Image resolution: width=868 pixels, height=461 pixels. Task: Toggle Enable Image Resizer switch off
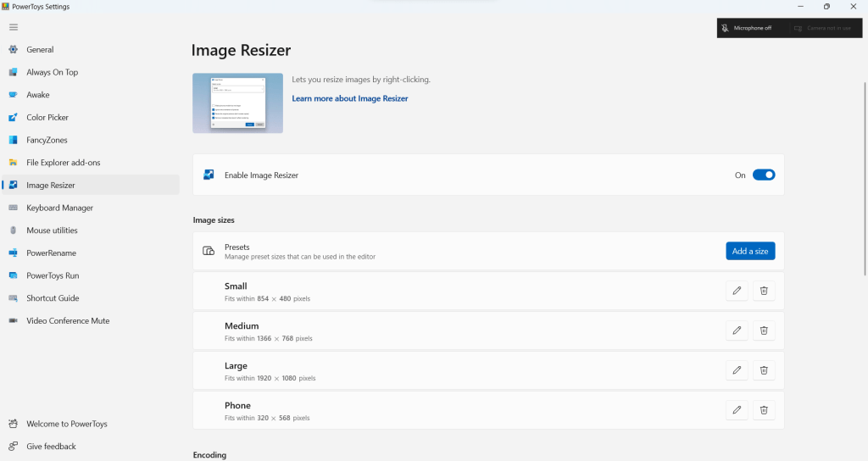coord(764,175)
